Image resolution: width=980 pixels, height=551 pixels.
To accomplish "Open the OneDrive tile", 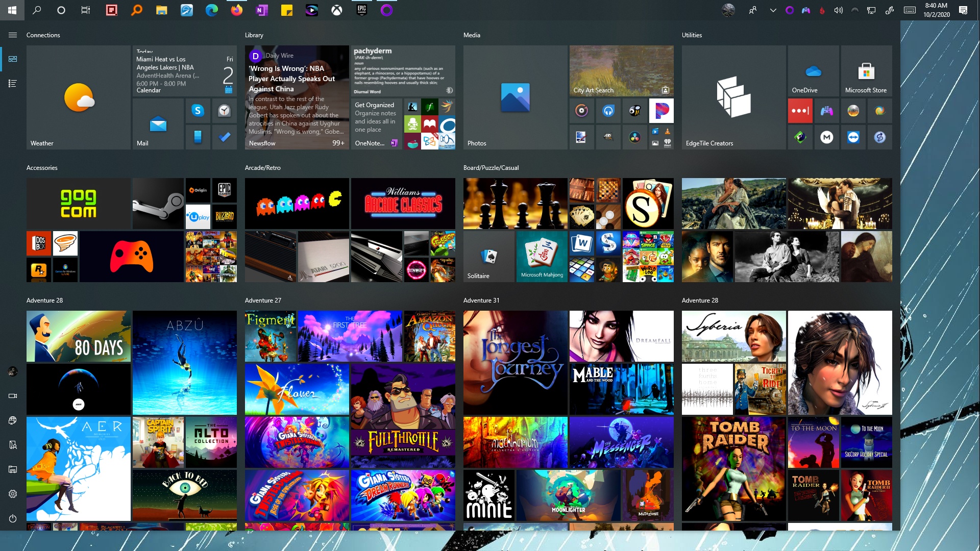I will click(x=813, y=71).
